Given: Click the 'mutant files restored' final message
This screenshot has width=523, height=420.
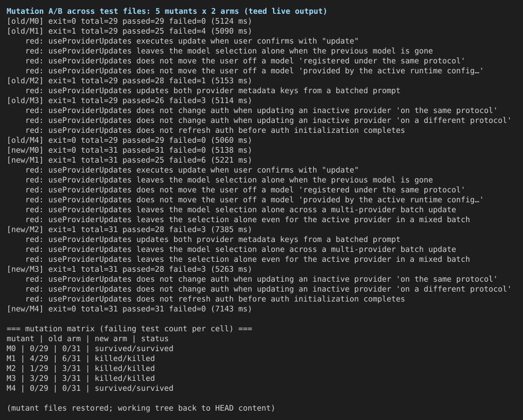Looking at the screenshot, I should click(141, 408).
